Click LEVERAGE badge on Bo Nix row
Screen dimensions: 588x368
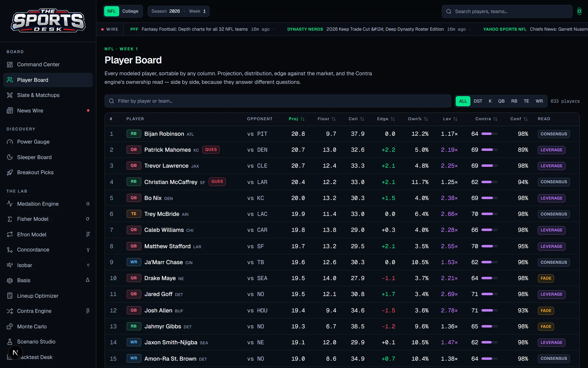(551, 198)
